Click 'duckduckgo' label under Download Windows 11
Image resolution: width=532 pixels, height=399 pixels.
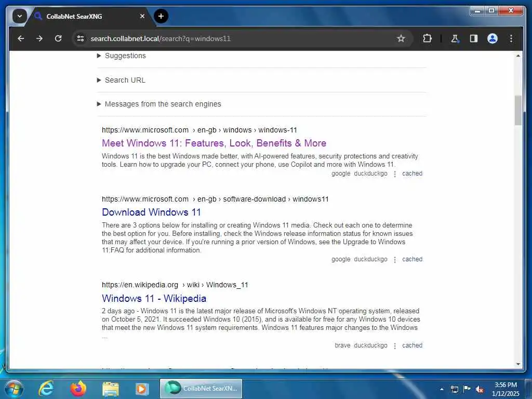(370, 259)
